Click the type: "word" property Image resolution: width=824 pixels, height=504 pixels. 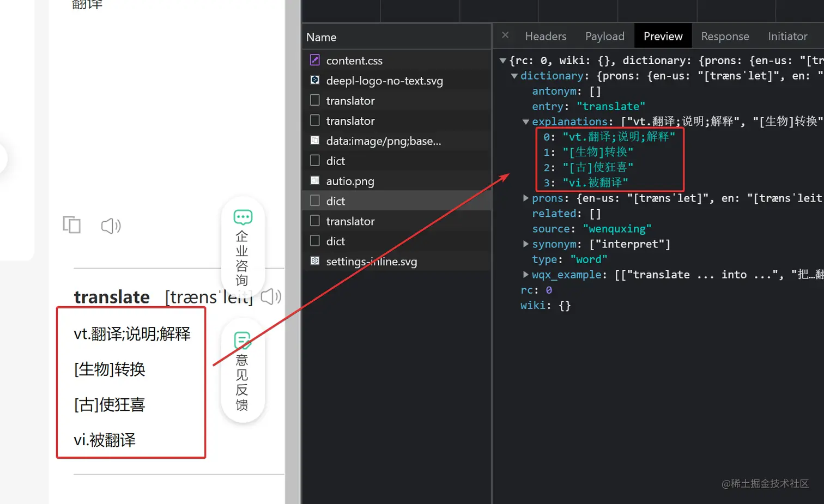(569, 259)
